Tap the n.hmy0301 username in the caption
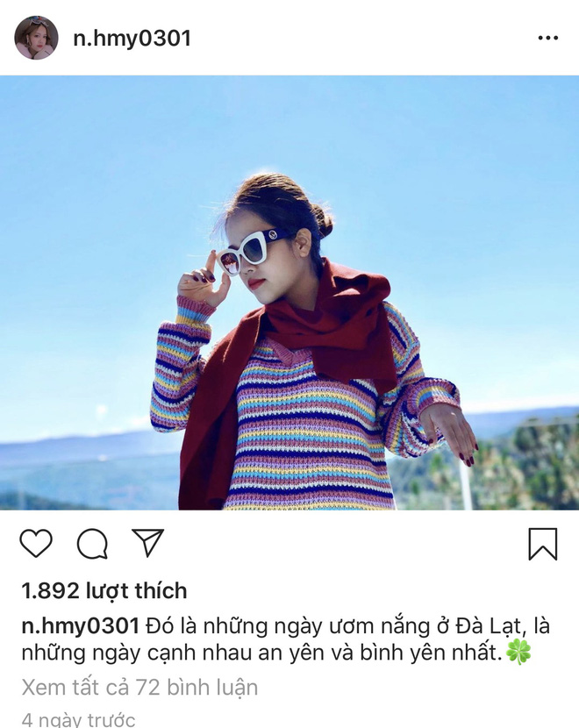 point(81,626)
